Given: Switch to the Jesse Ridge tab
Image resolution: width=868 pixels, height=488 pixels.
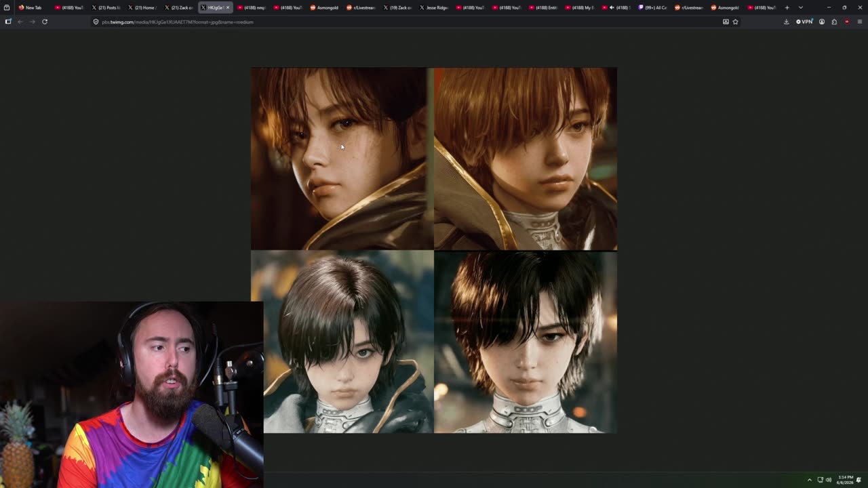Looking at the screenshot, I should [x=435, y=7].
